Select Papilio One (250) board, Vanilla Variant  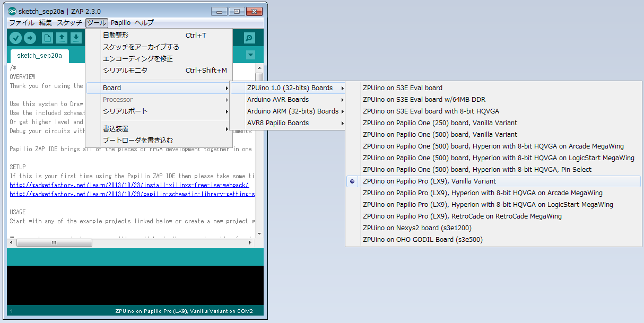point(493,123)
